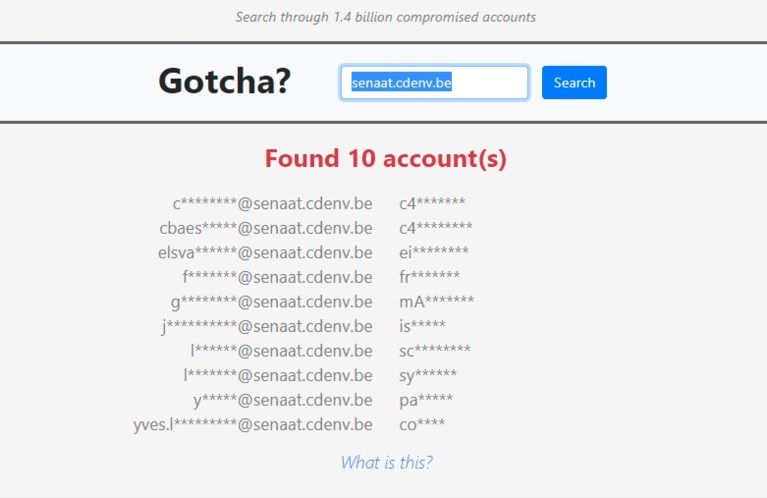The width and height of the screenshot is (767, 498).
Task: Click the "Found 10 account(s)" result heading
Action: point(385,158)
